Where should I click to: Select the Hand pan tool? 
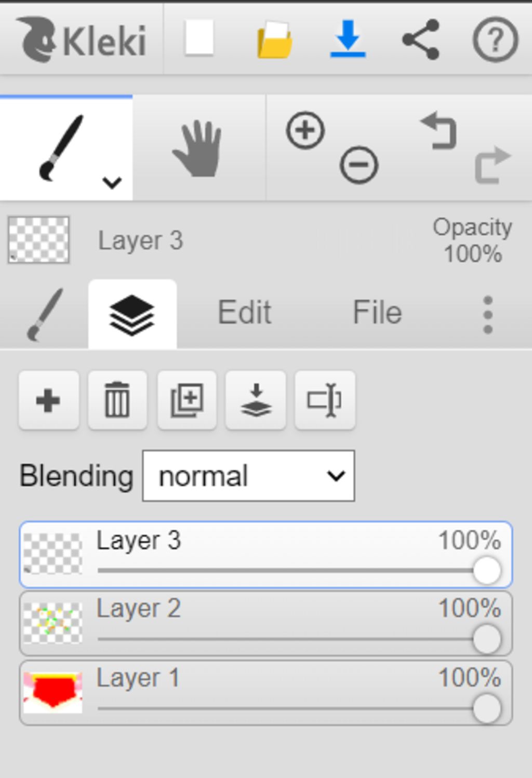point(198,148)
